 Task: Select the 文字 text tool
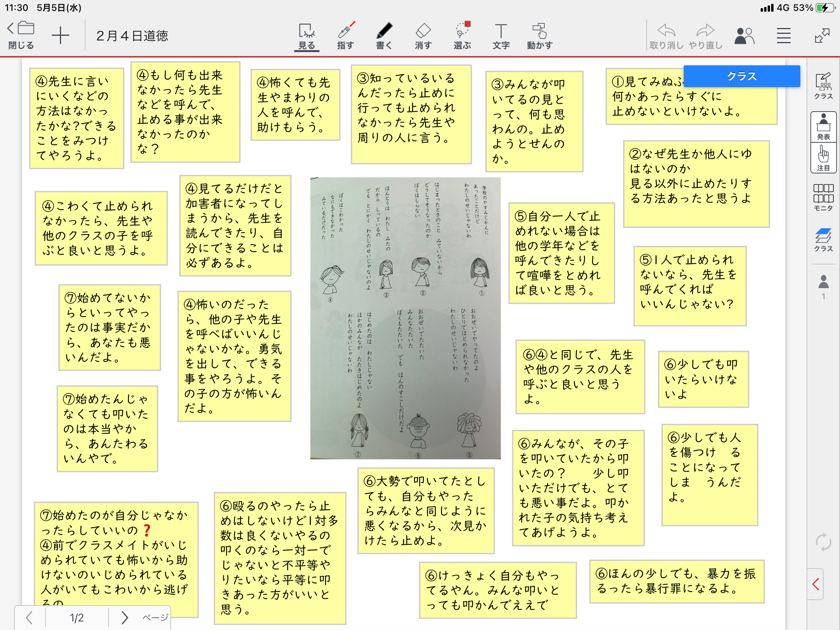tap(501, 36)
